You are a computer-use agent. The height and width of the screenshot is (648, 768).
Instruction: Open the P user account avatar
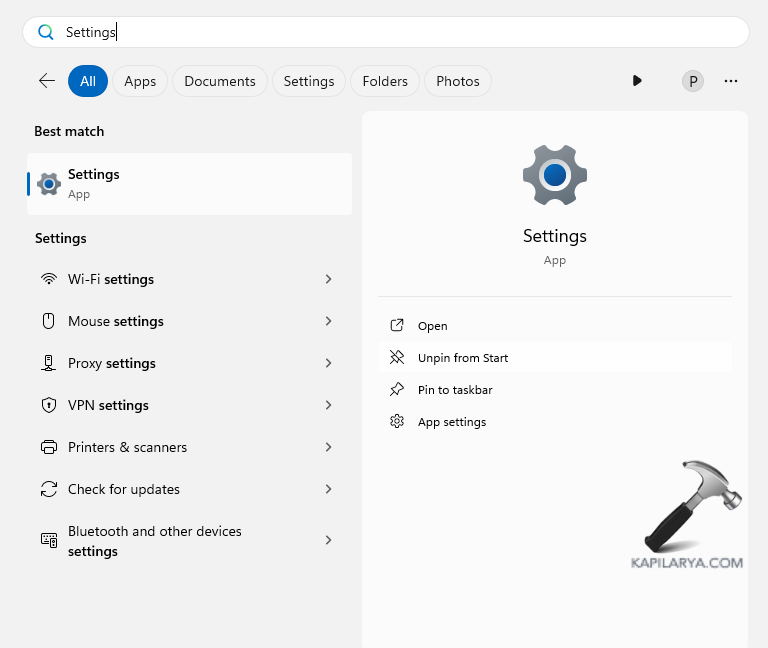pyautogui.click(x=692, y=81)
